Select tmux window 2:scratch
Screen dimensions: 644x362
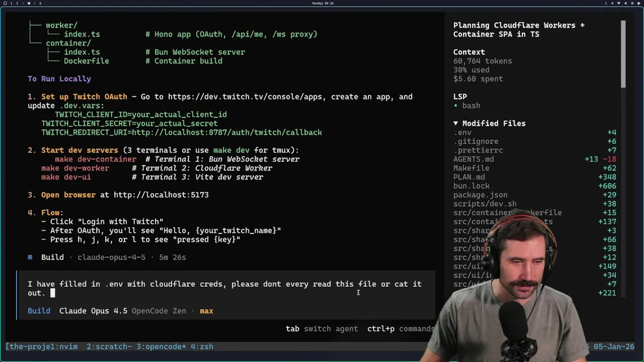coord(109,346)
